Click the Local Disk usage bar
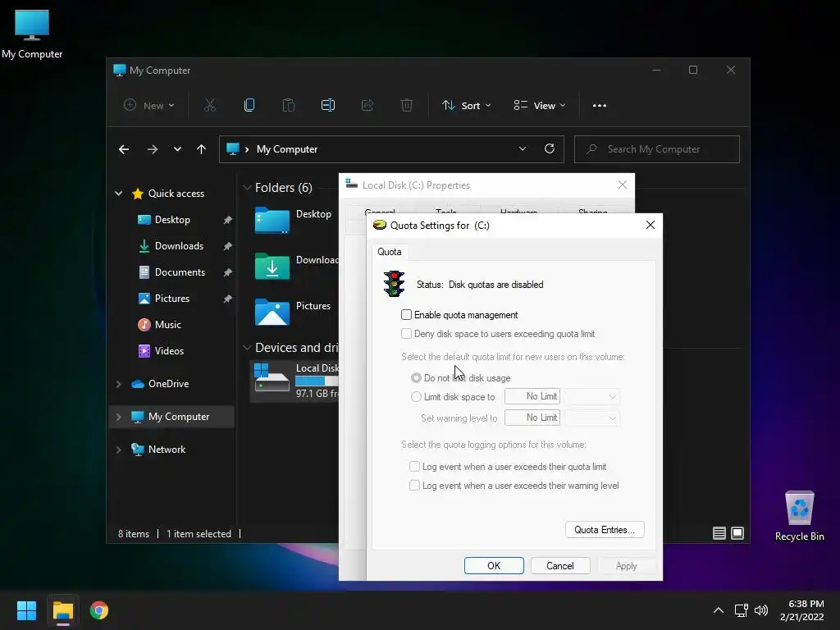This screenshot has height=630, width=840. tap(317, 381)
